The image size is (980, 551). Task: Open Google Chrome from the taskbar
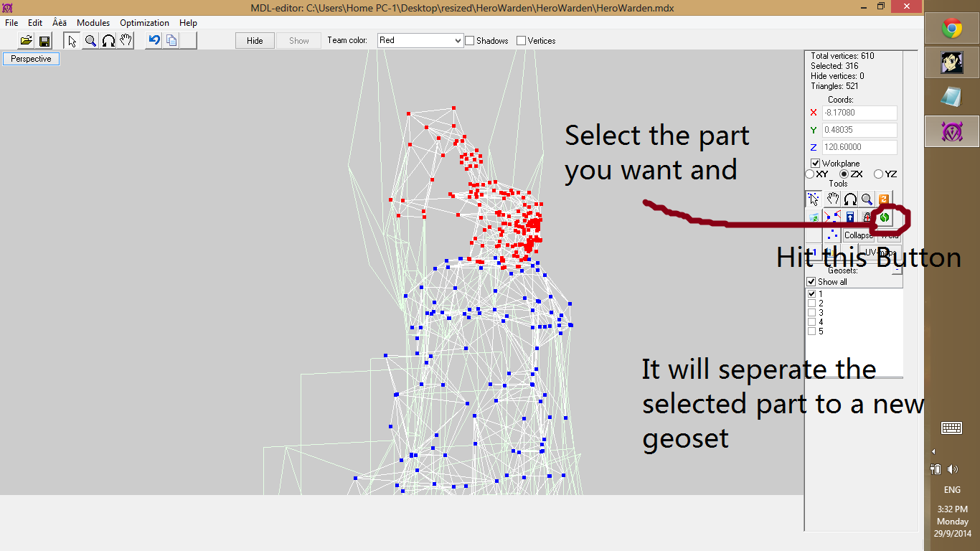[952, 29]
